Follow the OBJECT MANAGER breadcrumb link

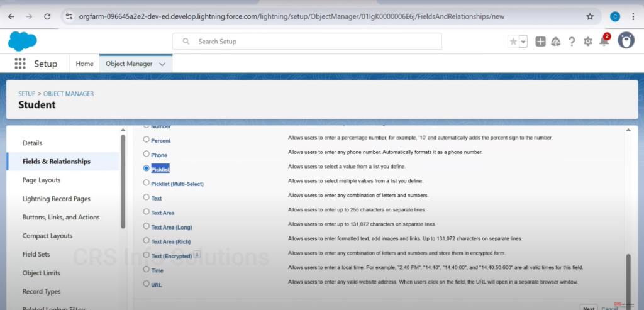click(x=69, y=94)
